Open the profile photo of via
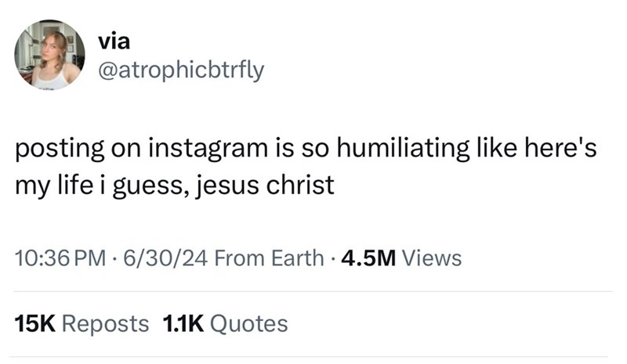Image resolution: width=627 pixels, height=364 pixels. [49, 55]
